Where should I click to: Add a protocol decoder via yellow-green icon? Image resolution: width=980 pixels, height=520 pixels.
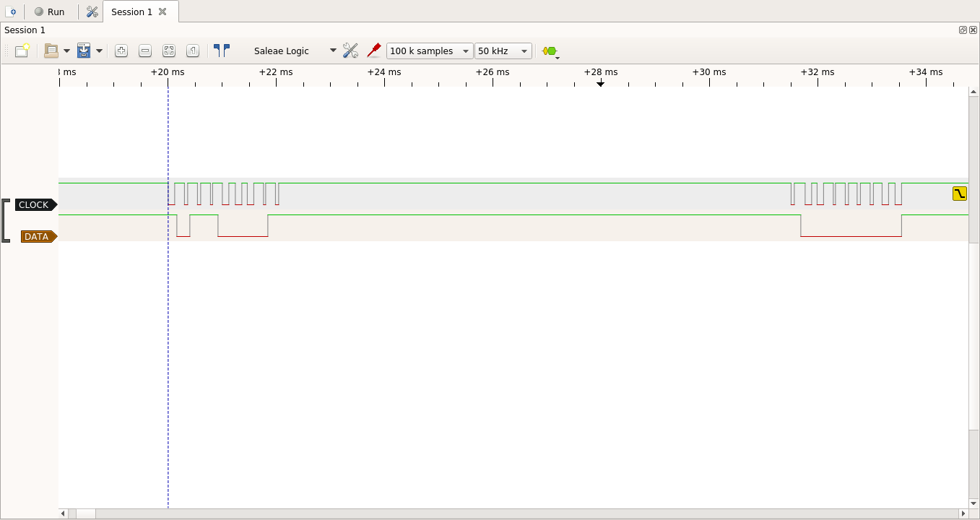click(550, 51)
